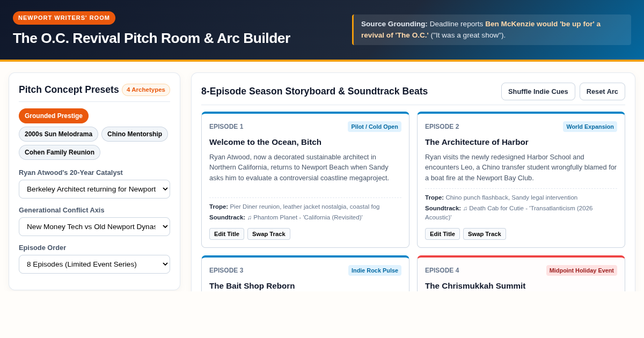The height and width of the screenshot is (338, 644).
Task: Click the 4 Archetypes badge
Action: pos(146,90)
